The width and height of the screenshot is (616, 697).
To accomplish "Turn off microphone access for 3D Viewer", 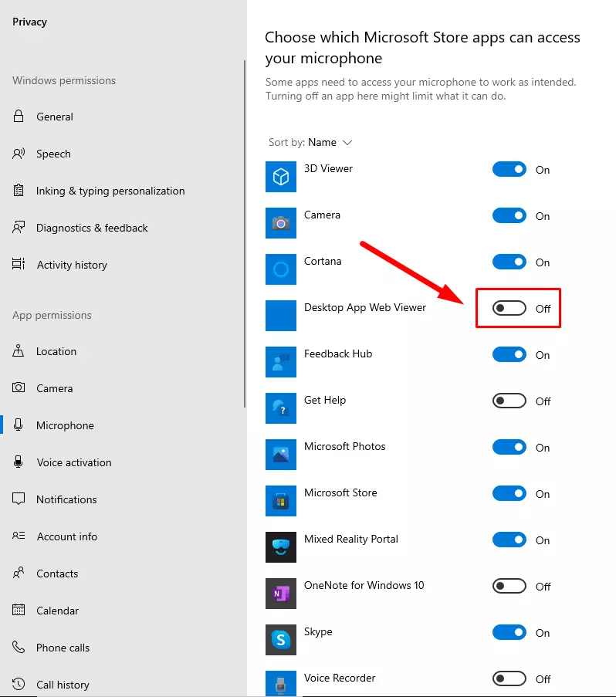I will click(509, 169).
